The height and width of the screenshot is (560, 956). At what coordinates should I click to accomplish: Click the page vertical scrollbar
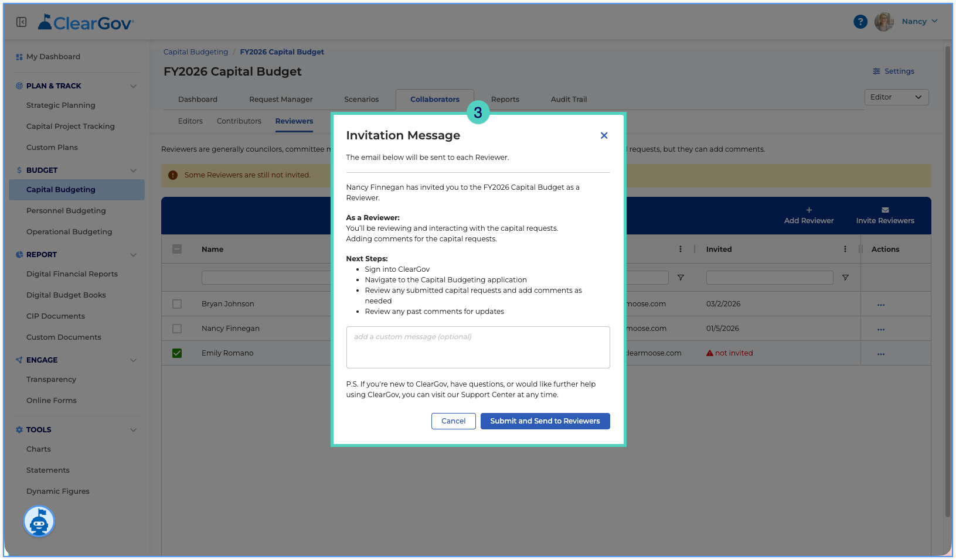pos(948,281)
